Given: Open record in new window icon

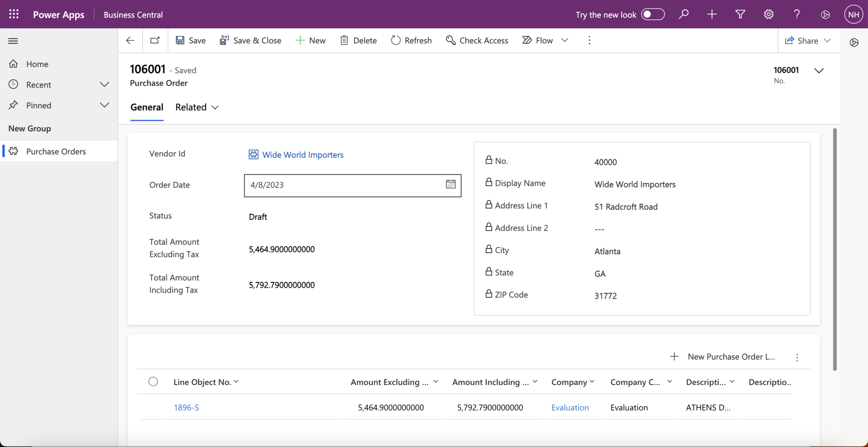Looking at the screenshot, I should 155,40.
